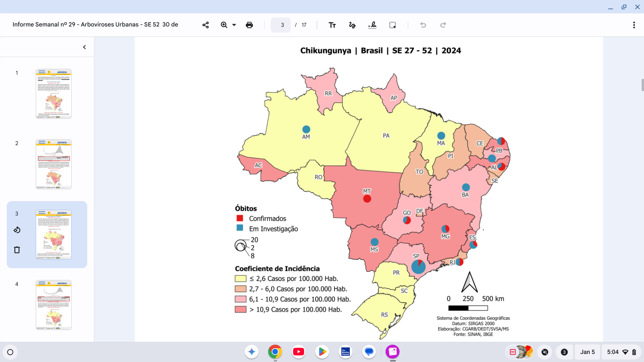
Task: Click the document vertical scrollbar
Action: click(x=642, y=85)
